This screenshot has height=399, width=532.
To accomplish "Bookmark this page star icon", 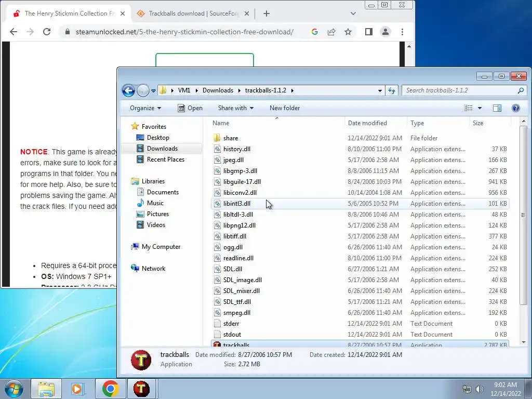I will pyautogui.click(x=348, y=32).
